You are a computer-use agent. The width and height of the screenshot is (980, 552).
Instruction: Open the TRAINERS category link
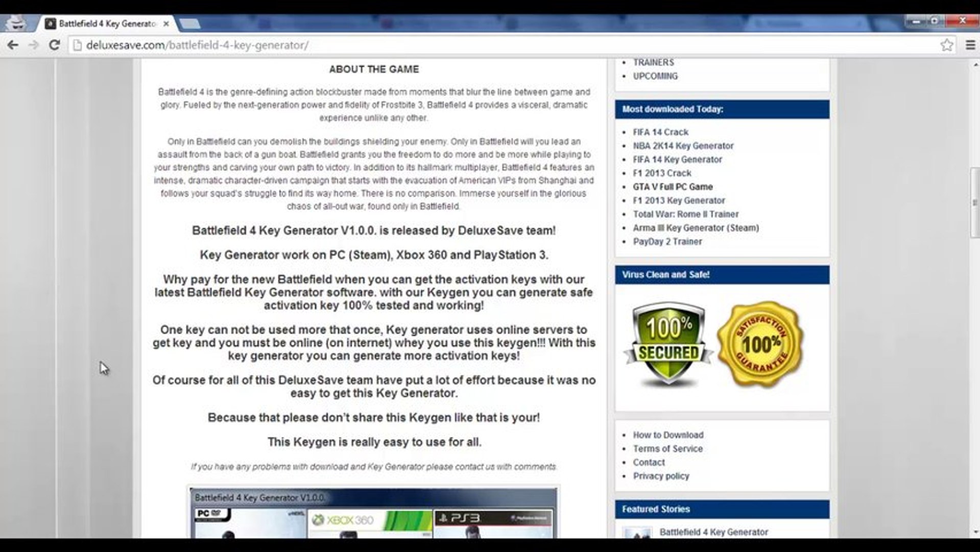point(653,62)
